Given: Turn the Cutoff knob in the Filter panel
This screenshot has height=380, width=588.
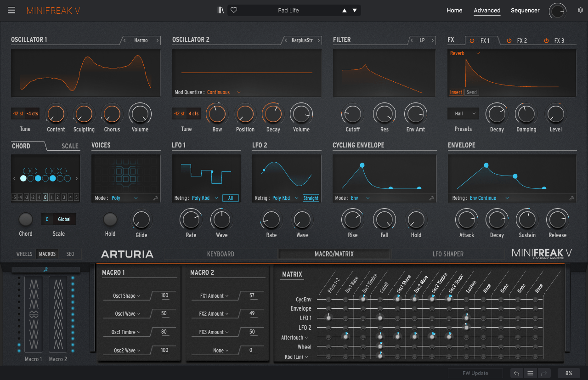Looking at the screenshot, I should click(x=352, y=113).
